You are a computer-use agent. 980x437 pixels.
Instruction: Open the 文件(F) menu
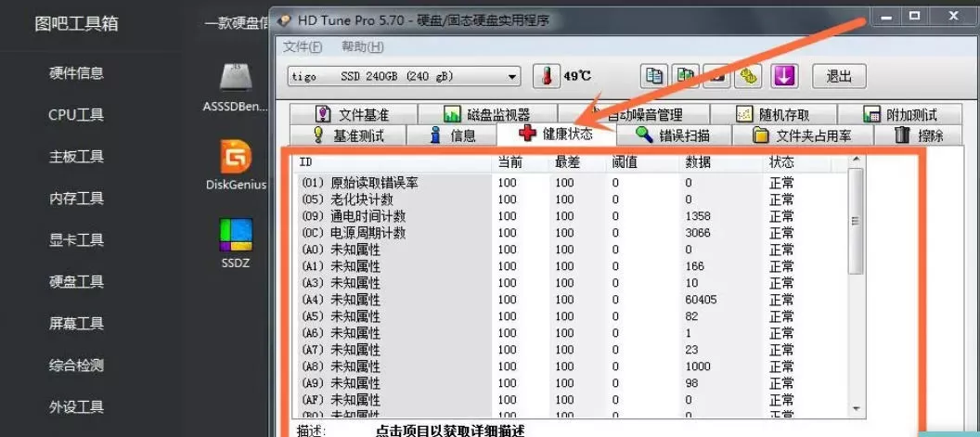click(303, 47)
